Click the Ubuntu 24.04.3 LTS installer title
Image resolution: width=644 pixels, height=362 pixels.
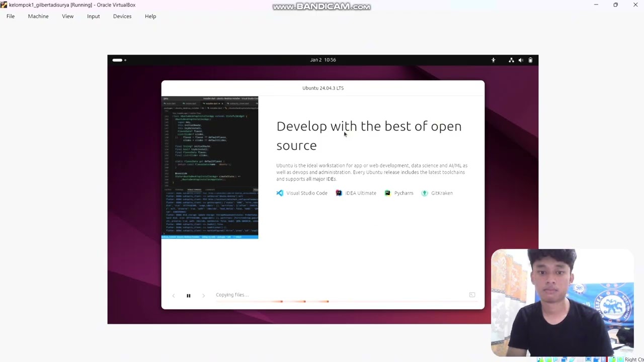pyautogui.click(x=323, y=88)
